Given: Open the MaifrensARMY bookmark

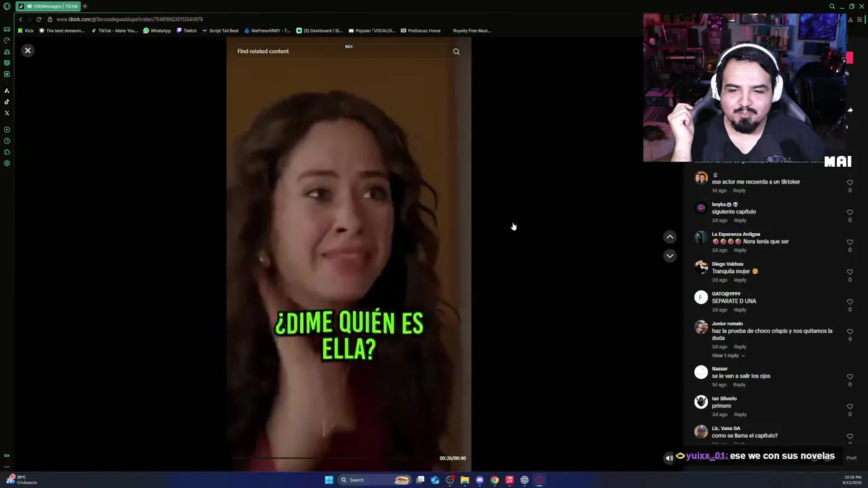Looking at the screenshot, I should 267,30.
